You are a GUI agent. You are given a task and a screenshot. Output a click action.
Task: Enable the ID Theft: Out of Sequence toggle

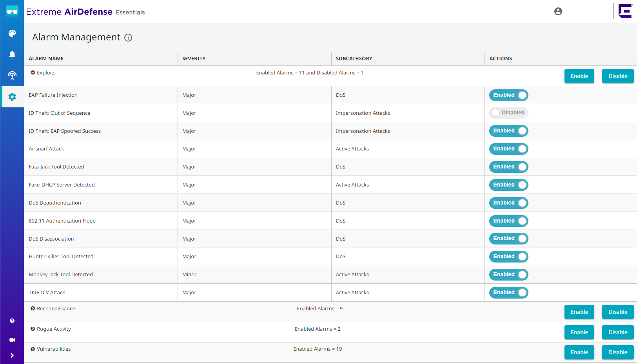pyautogui.click(x=508, y=113)
